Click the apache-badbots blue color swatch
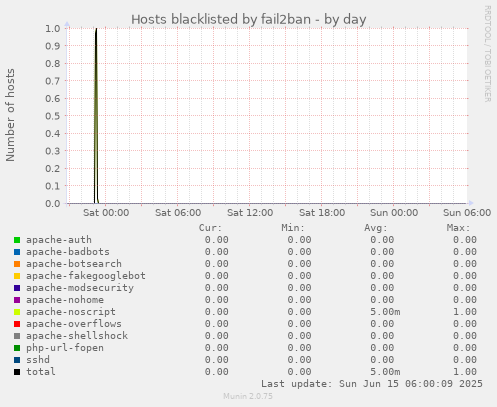Screen dimensions: 497x407 [17, 252]
